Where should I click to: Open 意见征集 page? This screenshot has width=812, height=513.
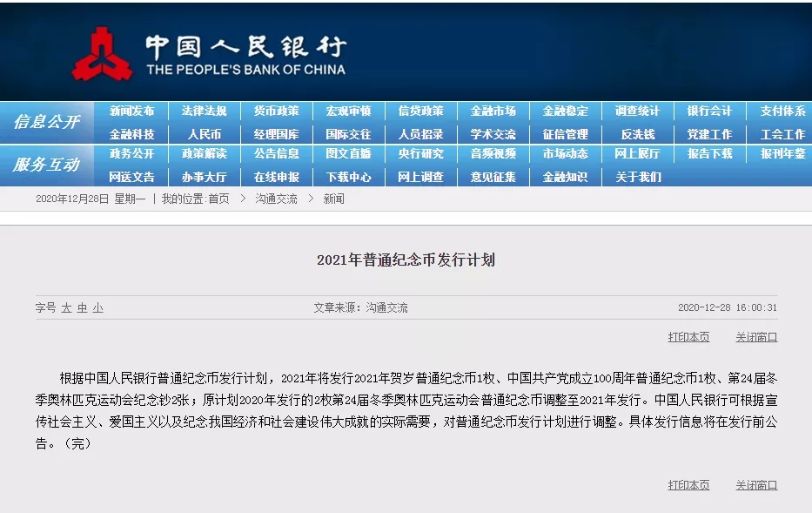point(493,177)
